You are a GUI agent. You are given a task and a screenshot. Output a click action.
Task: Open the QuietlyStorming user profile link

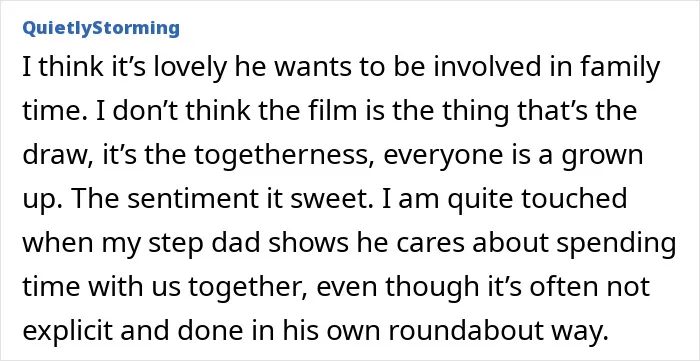pyautogui.click(x=101, y=28)
